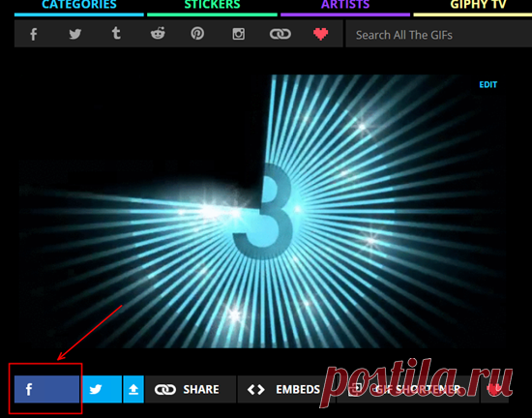Screen dimensions: 532x418
Task: Open the Tumblr share icon
Action: (x=116, y=34)
